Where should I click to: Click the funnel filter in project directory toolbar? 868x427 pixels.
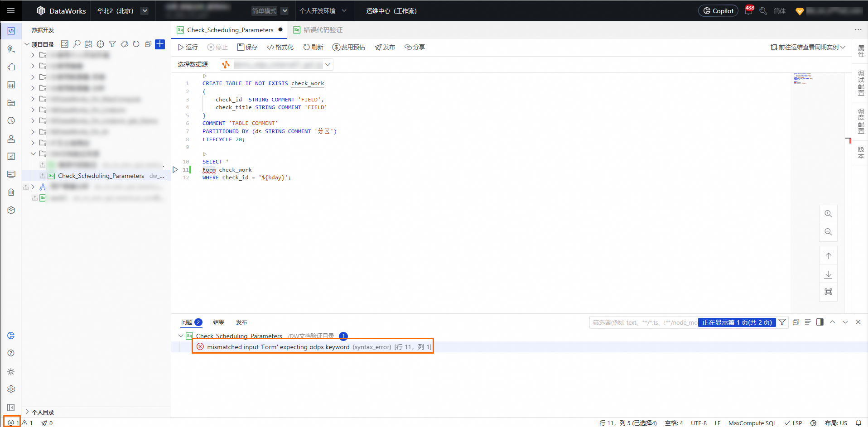click(x=112, y=44)
